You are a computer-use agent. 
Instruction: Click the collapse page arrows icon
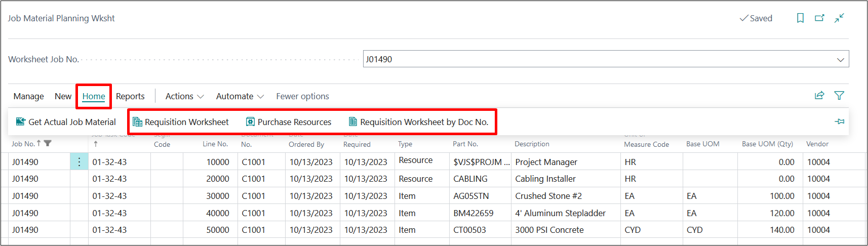tap(839, 18)
